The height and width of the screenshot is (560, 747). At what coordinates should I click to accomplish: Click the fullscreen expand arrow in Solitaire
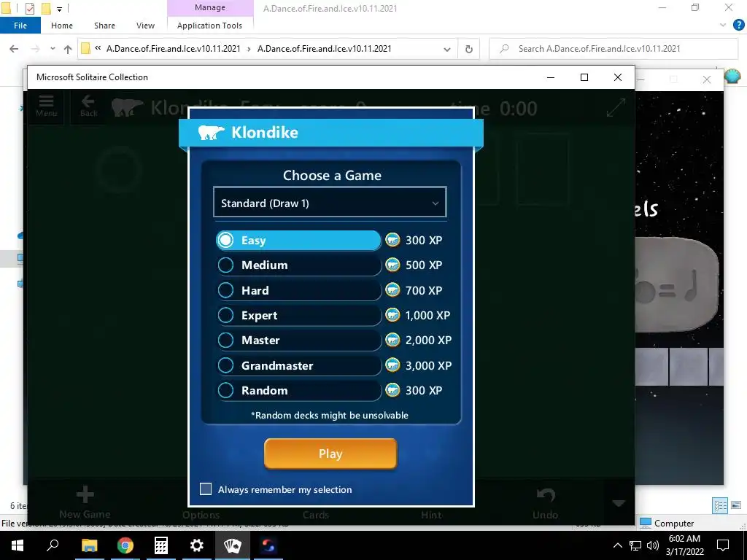(616, 108)
